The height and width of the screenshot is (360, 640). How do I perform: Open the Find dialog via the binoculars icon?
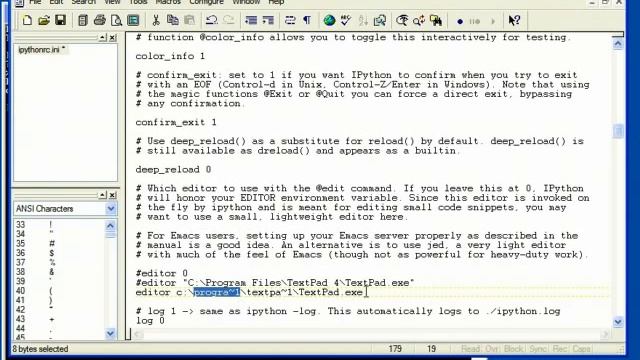(x=402, y=20)
